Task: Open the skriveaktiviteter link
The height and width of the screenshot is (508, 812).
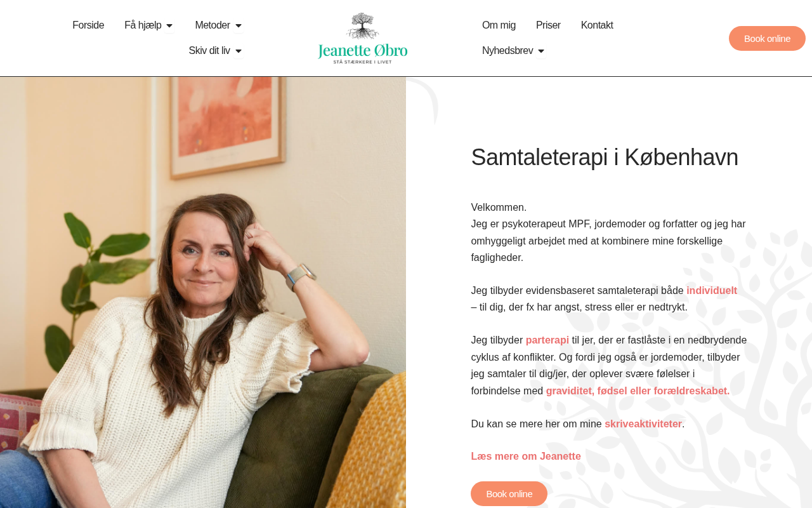Action: tap(643, 424)
